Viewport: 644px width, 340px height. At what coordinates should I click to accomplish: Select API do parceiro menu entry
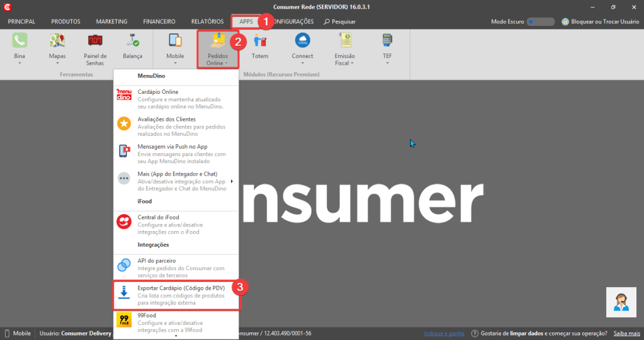click(176, 268)
